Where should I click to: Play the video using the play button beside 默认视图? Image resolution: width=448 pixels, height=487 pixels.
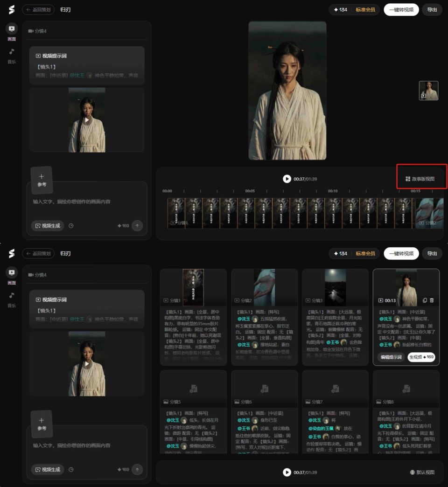click(x=287, y=473)
